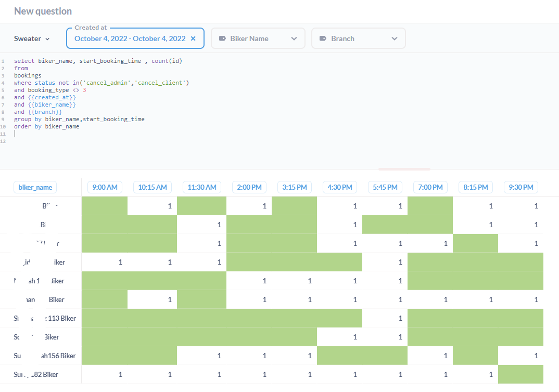This screenshot has width=559, height=392.
Task: Select the 2:00 PM column header
Action: 249,187
